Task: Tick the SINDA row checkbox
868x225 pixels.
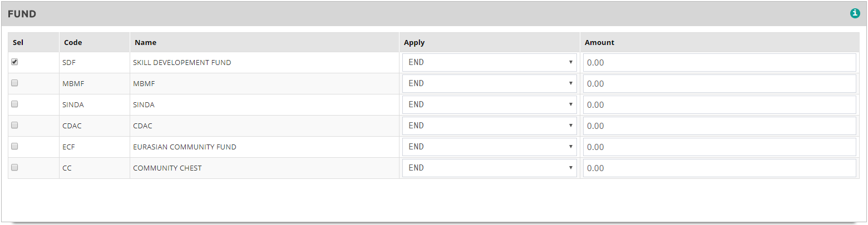Action: point(14,104)
